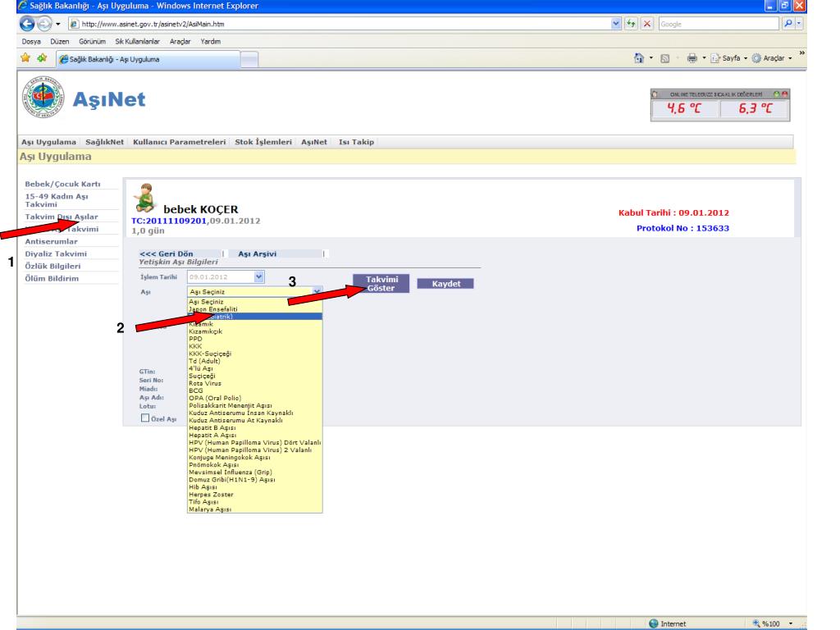Image resolution: width=840 pixels, height=630 pixels.
Task: Click the red indicator on temperature widget
Action: [x=784, y=94]
